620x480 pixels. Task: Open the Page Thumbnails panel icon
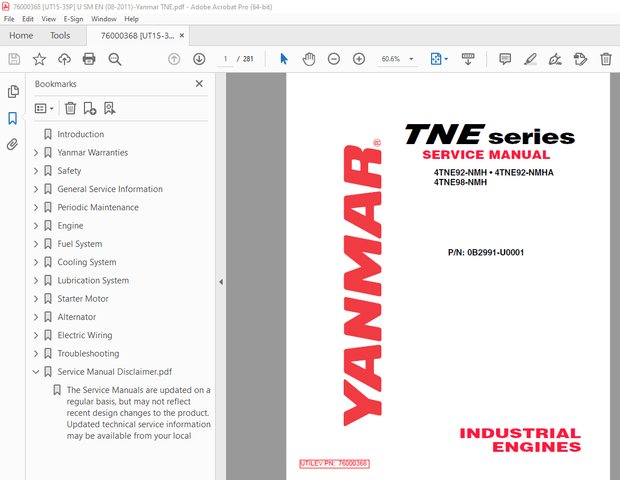coord(13,91)
